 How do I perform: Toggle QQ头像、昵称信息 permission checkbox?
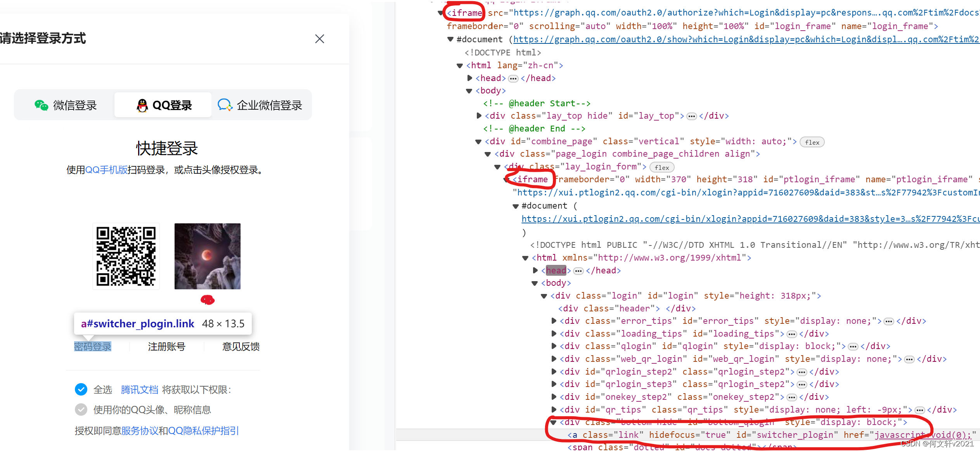(81, 410)
